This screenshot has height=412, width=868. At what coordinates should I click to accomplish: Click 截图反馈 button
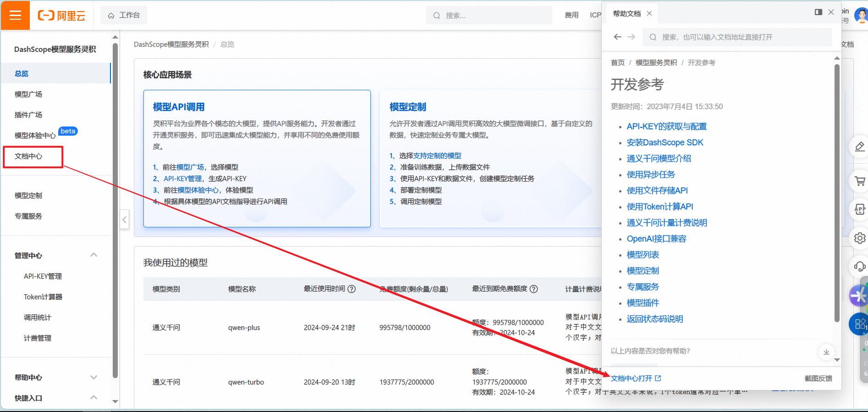click(818, 379)
